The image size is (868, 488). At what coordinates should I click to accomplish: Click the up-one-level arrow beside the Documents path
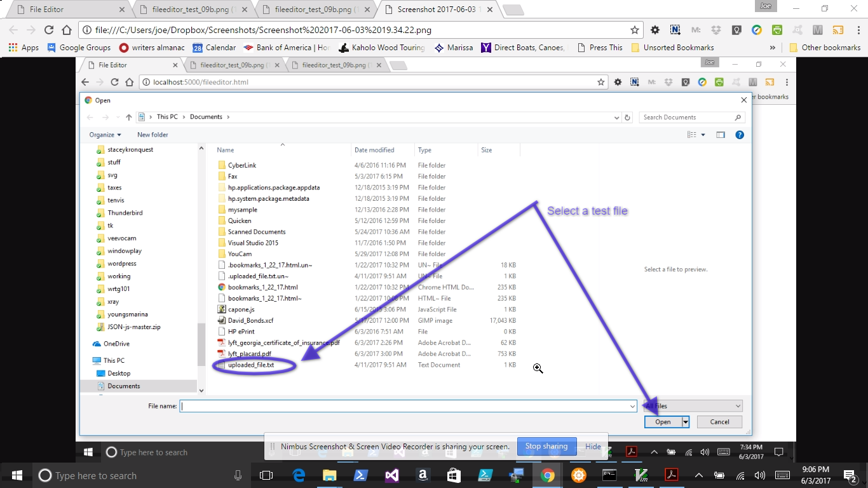(129, 117)
